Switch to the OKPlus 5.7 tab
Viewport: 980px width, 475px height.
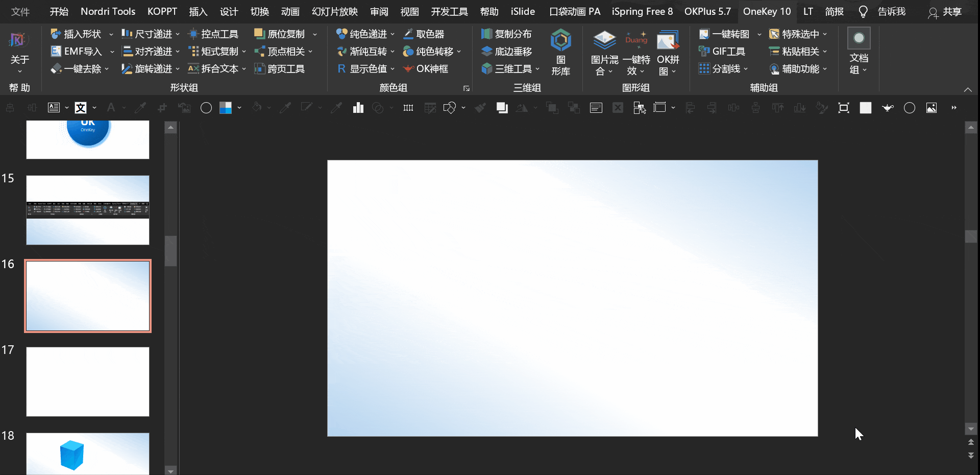tap(707, 12)
